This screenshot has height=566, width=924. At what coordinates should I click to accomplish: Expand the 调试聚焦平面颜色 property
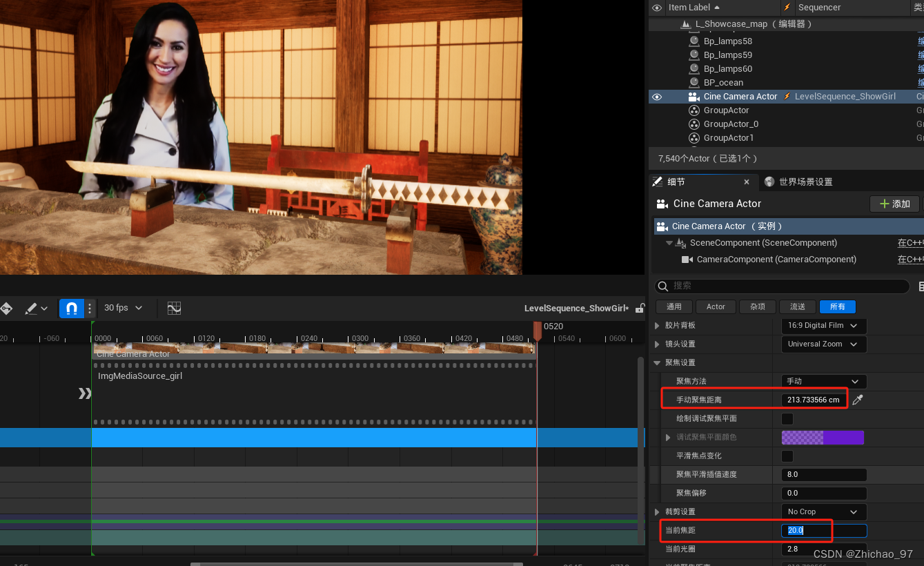coord(668,438)
